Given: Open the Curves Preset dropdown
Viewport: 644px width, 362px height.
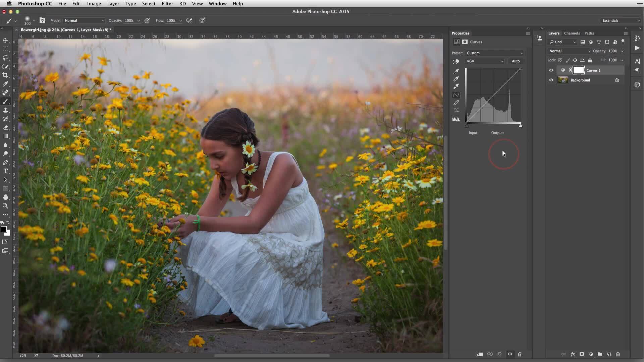Looking at the screenshot, I should pyautogui.click(x=494, y=53).
